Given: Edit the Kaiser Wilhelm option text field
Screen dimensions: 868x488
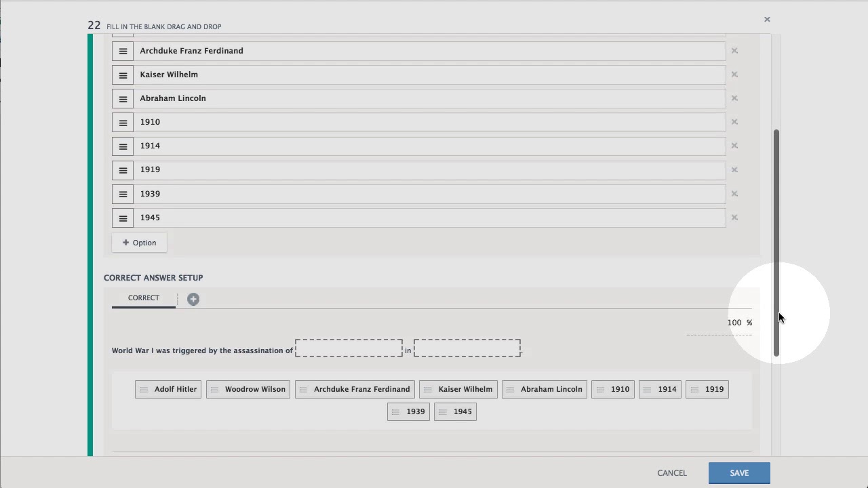Looking at the screenshot, I should 429,75.
